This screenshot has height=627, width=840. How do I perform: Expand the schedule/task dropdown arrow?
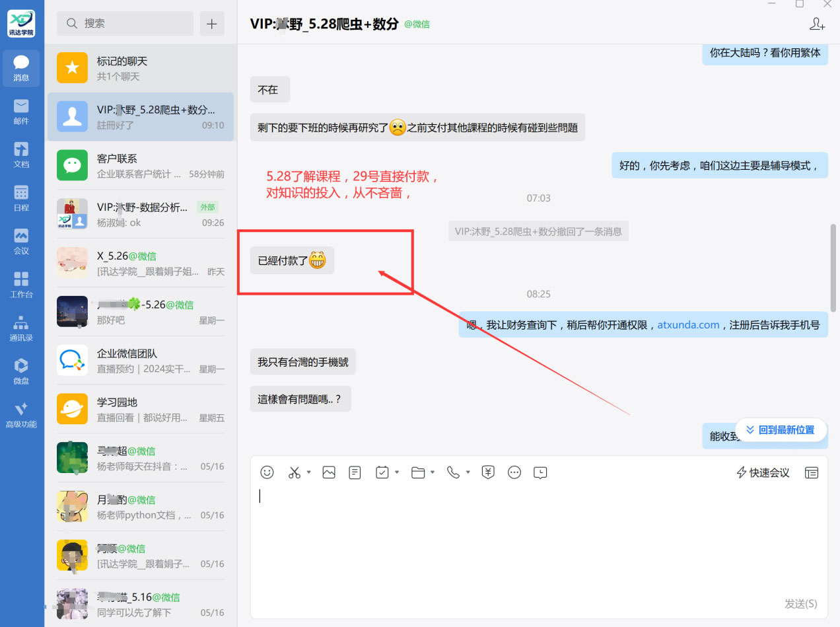pos(397,472)
